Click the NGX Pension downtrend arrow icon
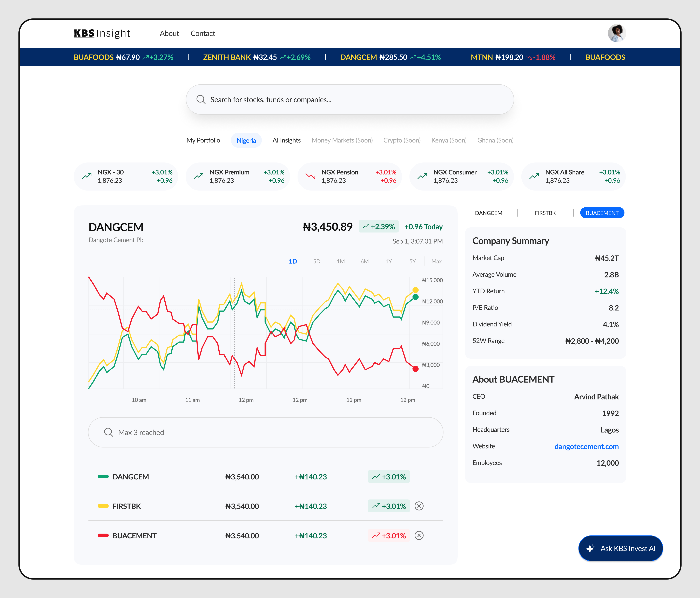Image resolution: width=700 pixels, height=598 pixels. (310, 176)
